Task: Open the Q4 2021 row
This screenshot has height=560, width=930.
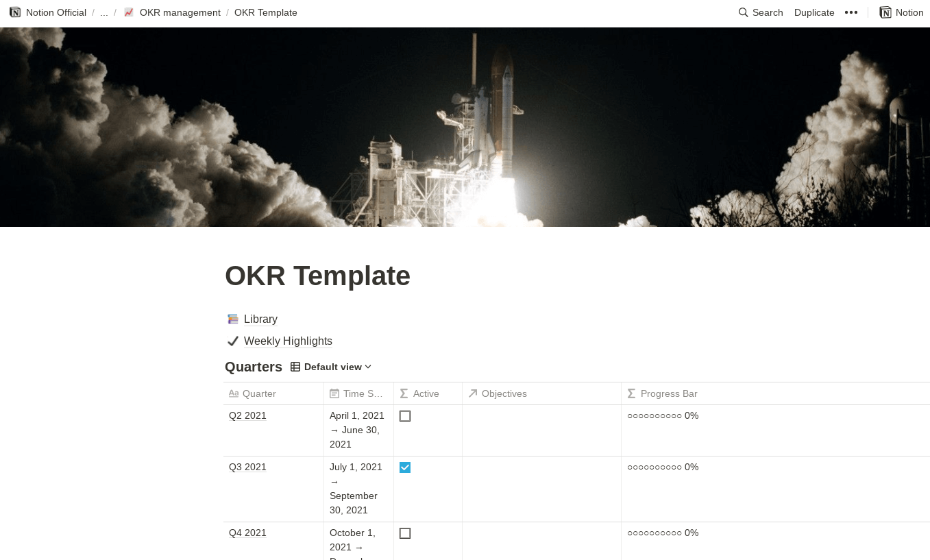Action: coord(247,533)
